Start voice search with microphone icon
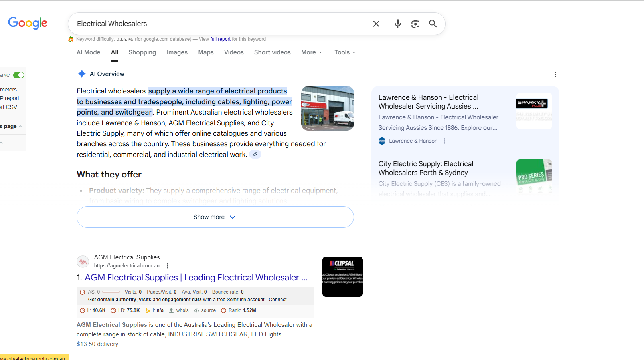 tap(397, 24)
